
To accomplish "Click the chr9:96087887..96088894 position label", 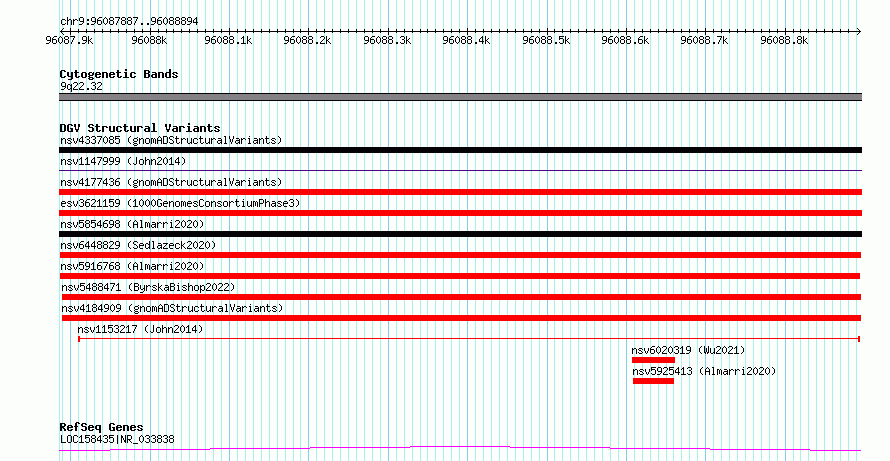I will (x=129, y=22).
